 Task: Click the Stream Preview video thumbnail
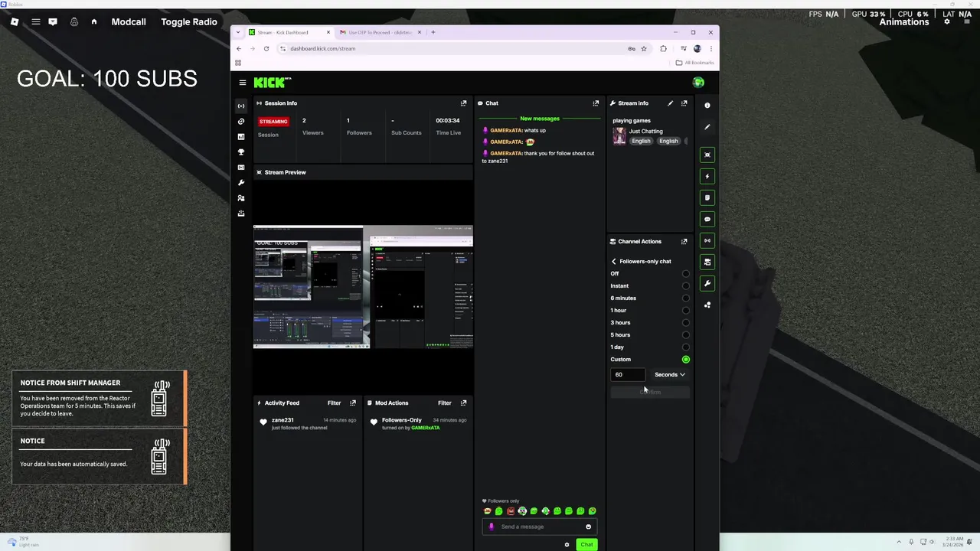pyautogui.click(x=363, y=287)
